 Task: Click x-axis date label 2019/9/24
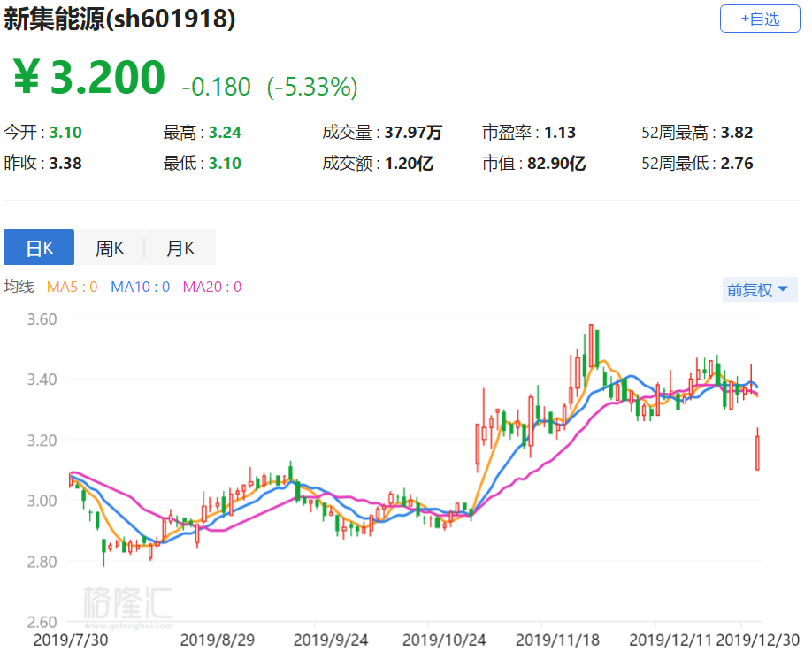[x=331, y=640]
